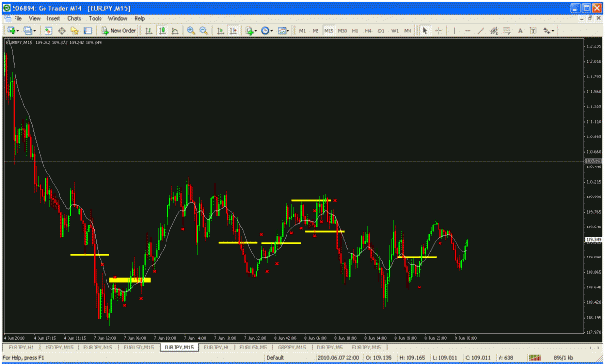Screen dimensions: 605x364
Task: Show the Data Window panel
Action: 61,30
